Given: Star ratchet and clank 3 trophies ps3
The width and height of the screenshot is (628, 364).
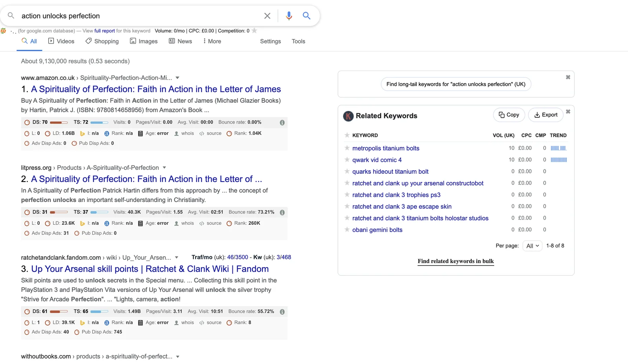Looking at the screenshot, I should (x=347, y=195).
